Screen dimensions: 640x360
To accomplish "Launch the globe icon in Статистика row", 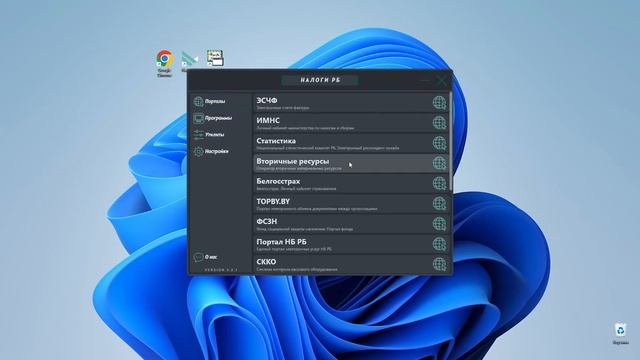I will (x=439, y=143).
